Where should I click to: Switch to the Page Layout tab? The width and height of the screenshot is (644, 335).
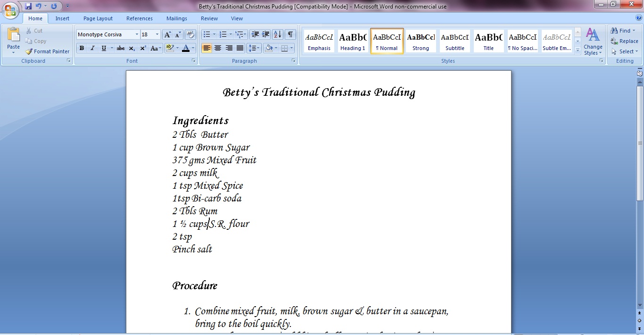pos(98,18)
